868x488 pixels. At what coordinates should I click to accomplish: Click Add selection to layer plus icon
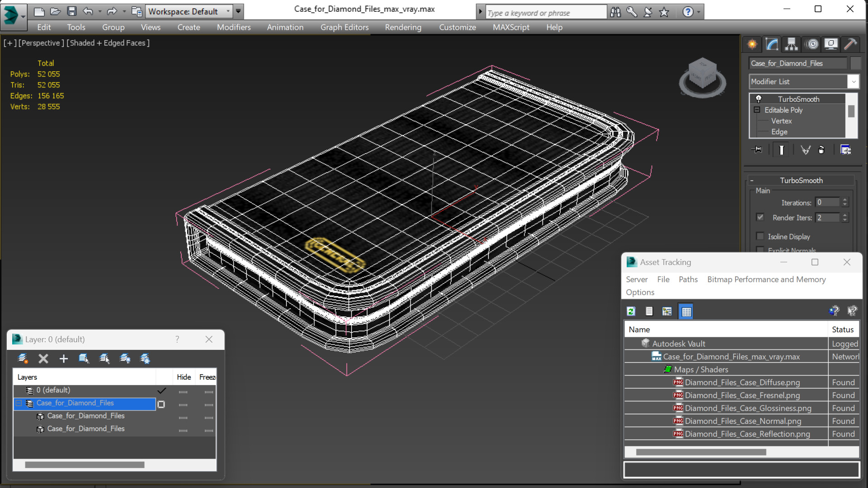tap(64, 358)
